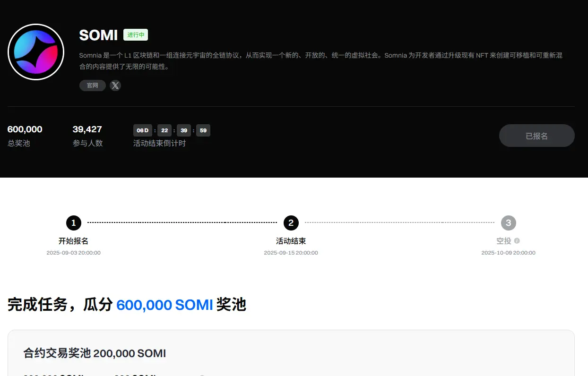
Task: Click the 39,427 participants value
Action: click(x=87, y=129)
